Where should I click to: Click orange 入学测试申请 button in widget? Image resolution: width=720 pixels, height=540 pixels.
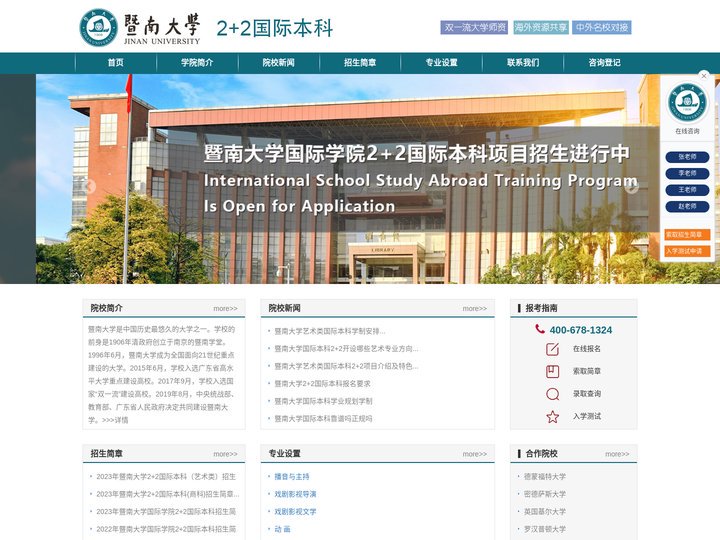coord(687,251)
